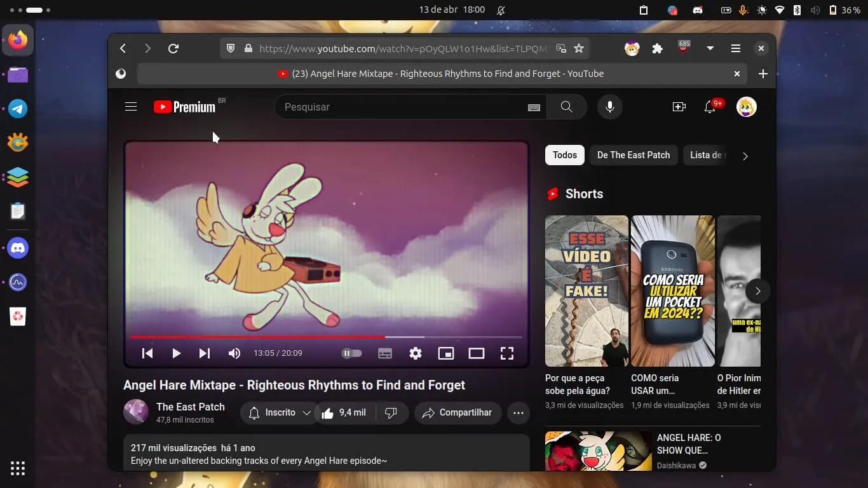The height and width of the screenshot is (488, 868).
Task: Open the 'Como seria utilizar um Pocket' Short
Action: coord(673,291)
